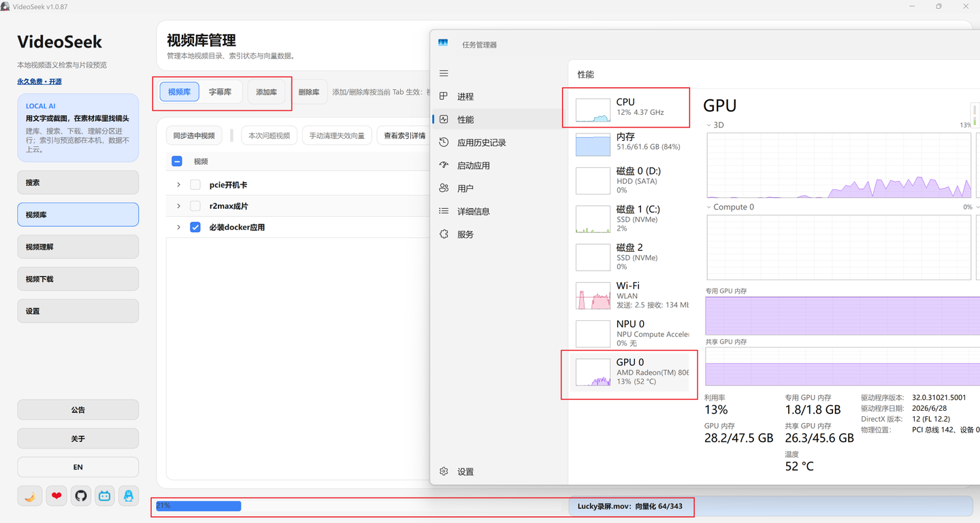Image resolution: width=980 pixels, height=523 pixels.
Task: Open the QQ penguin icon in VideoSeek
Action: (x=129, y=496)
